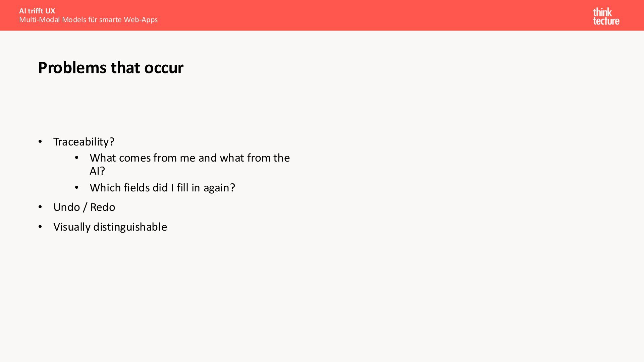Screen dimensions: 644x362
Task: Click the bullet dot before 'Undo / Redo'
Action: click(x=40, y=207)
